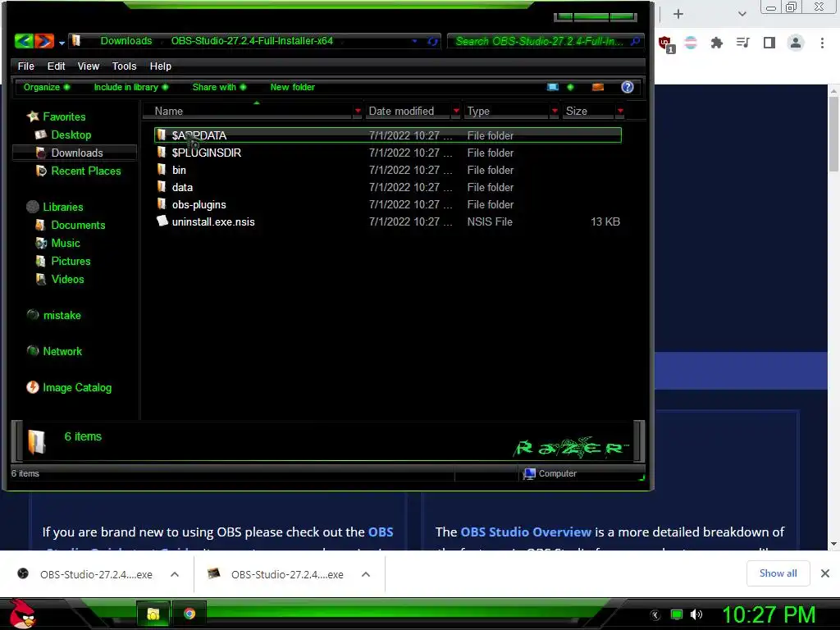Open Chrome media controls icon
The height and width of the screenshot is (630, 840).
[742, 43]
